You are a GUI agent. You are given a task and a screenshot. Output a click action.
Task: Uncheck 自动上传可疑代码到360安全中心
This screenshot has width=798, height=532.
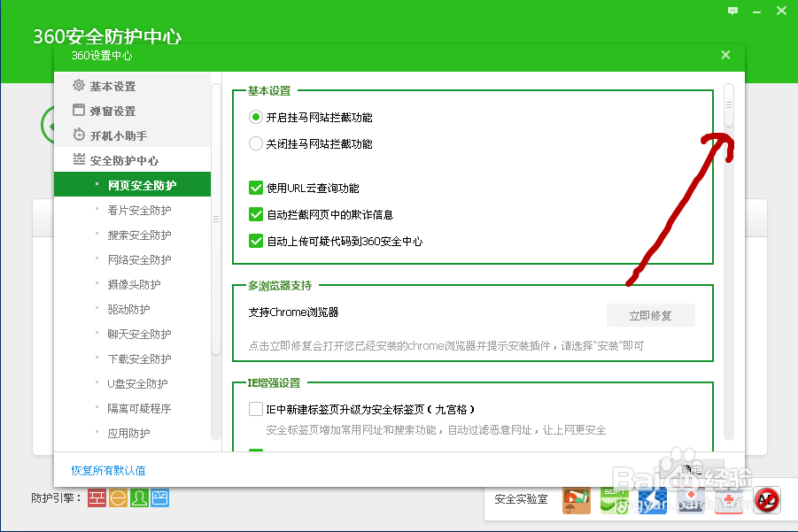[255, 241]
